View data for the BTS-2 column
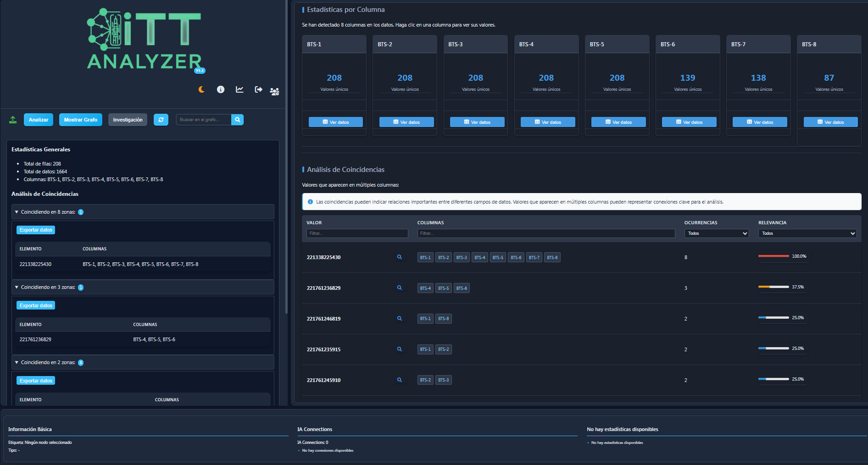868x465 pixels. (406, 122)
